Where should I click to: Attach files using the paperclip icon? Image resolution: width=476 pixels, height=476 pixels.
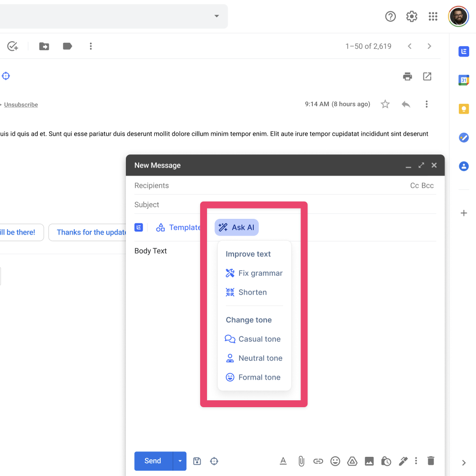pos(301,461)
